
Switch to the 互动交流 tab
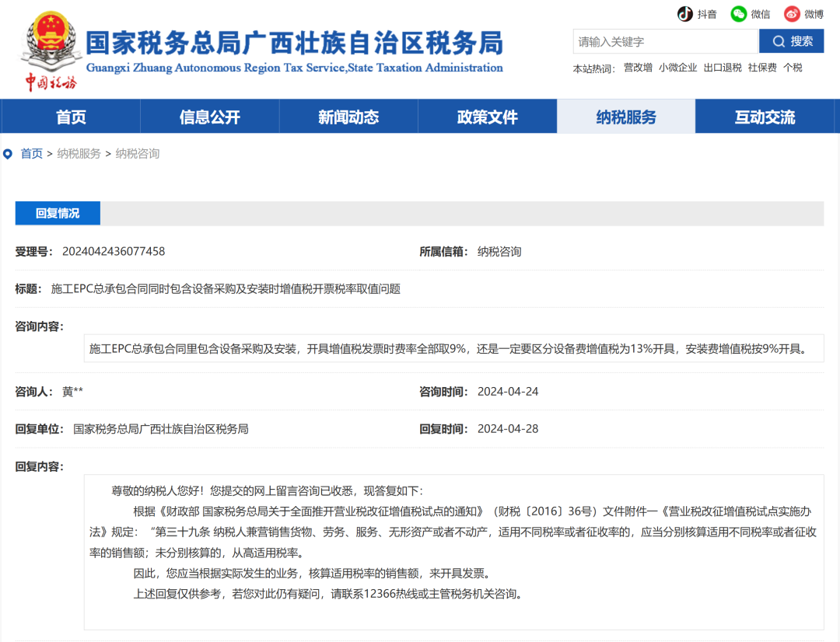[766, 117]
